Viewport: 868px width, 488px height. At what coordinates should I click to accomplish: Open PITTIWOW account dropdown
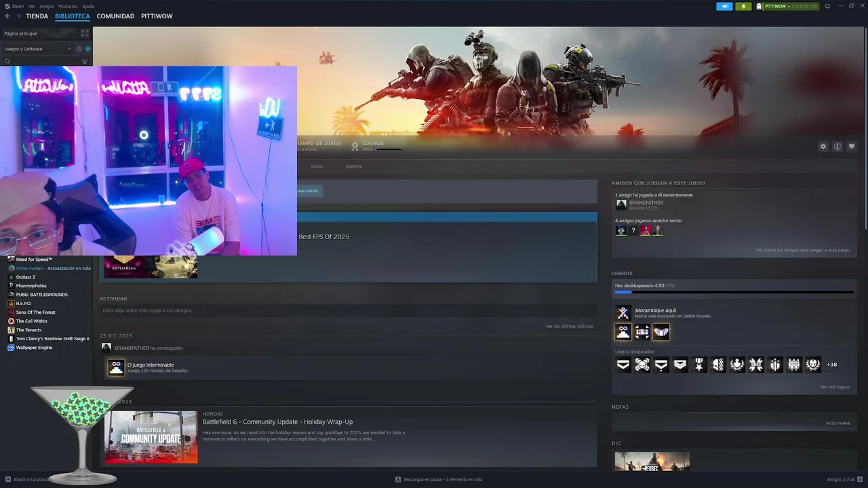[x=787, y=6]
